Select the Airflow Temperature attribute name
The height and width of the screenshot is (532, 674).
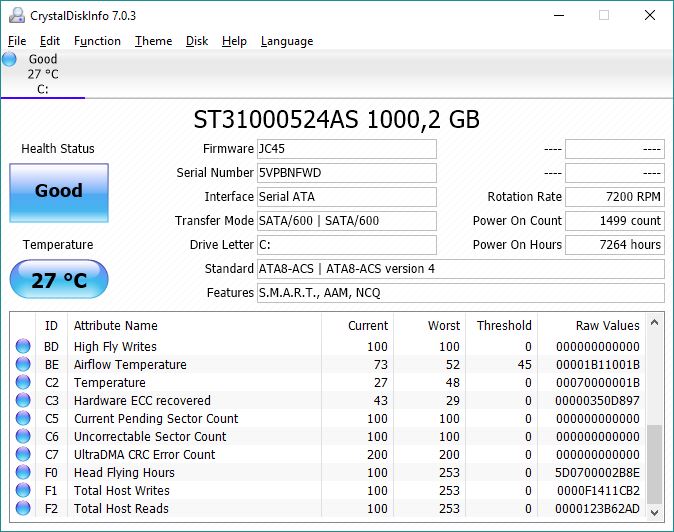coord(130,364)
